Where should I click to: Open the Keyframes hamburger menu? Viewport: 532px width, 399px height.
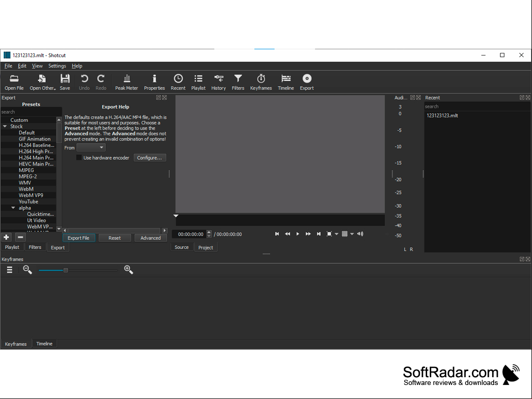[x=9, y=270]
